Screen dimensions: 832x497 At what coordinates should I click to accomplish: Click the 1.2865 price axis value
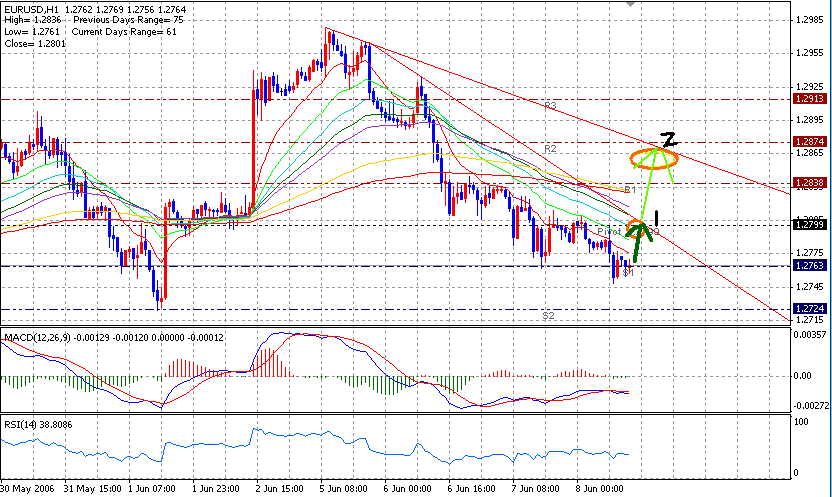click(810, 153)
